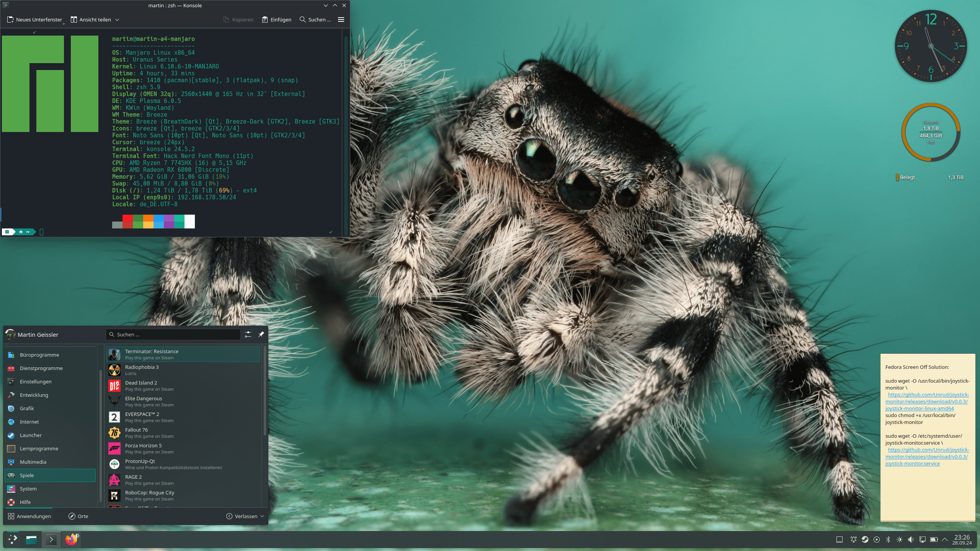This screenshot has height=551, width=980.
Task: Open launcher configure settings icon next to search
Action: tap(248, 334)
